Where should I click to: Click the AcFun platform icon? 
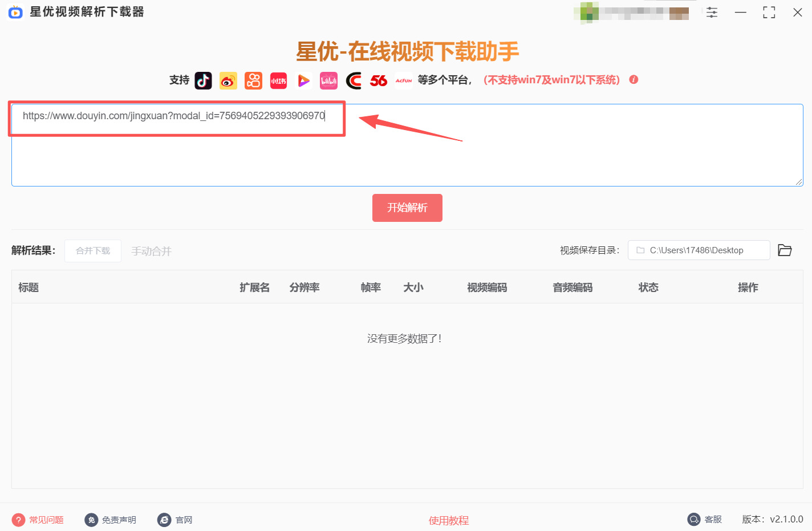403,80
